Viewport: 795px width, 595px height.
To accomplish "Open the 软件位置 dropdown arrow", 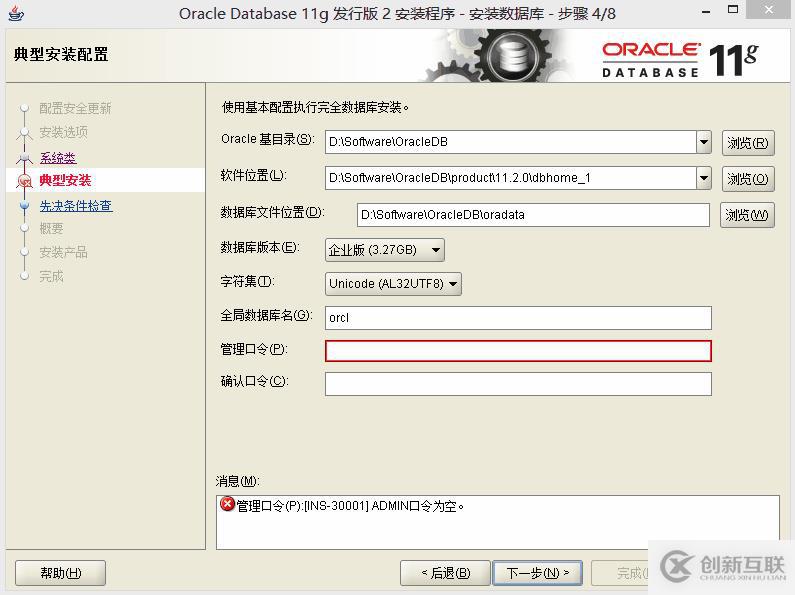I will click(704, 178).
